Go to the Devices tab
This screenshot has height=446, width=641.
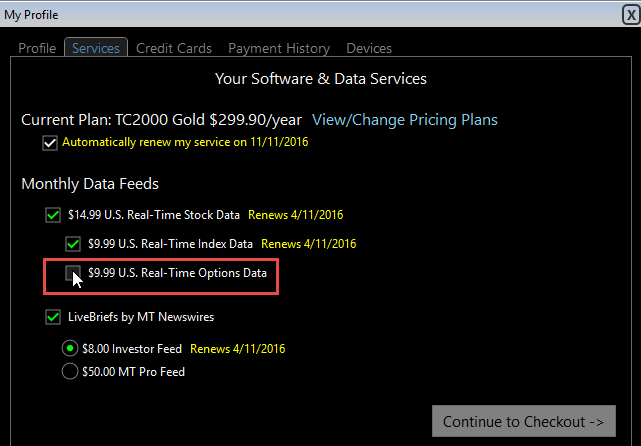(369, 48)
